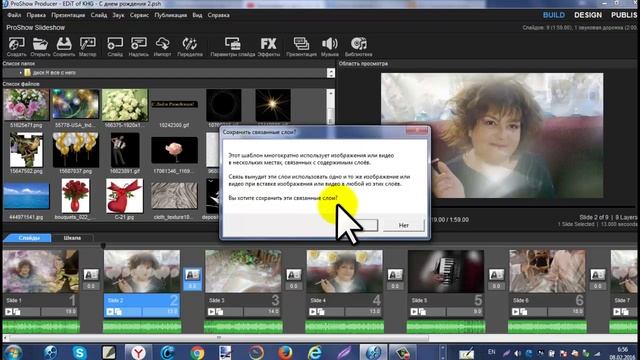The width and height of the screenshot is (640, 360).
Task: Click the timeline horizontal scrollbar thumb
Action: click(x=219, y=338)
